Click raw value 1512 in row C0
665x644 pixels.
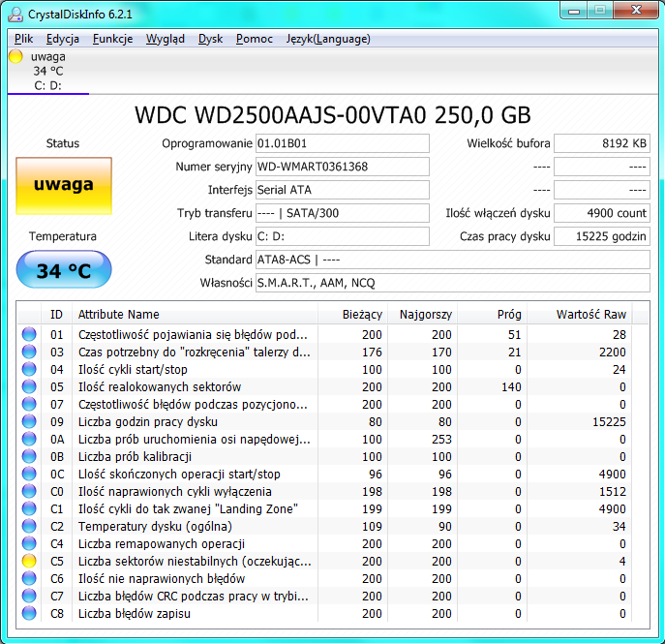(x=612, y=491)
